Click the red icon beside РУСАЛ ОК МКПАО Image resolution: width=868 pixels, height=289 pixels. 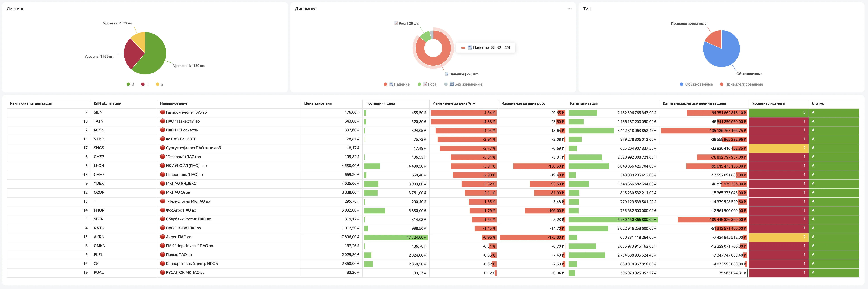pyautogui.click(x=162, y=272)
